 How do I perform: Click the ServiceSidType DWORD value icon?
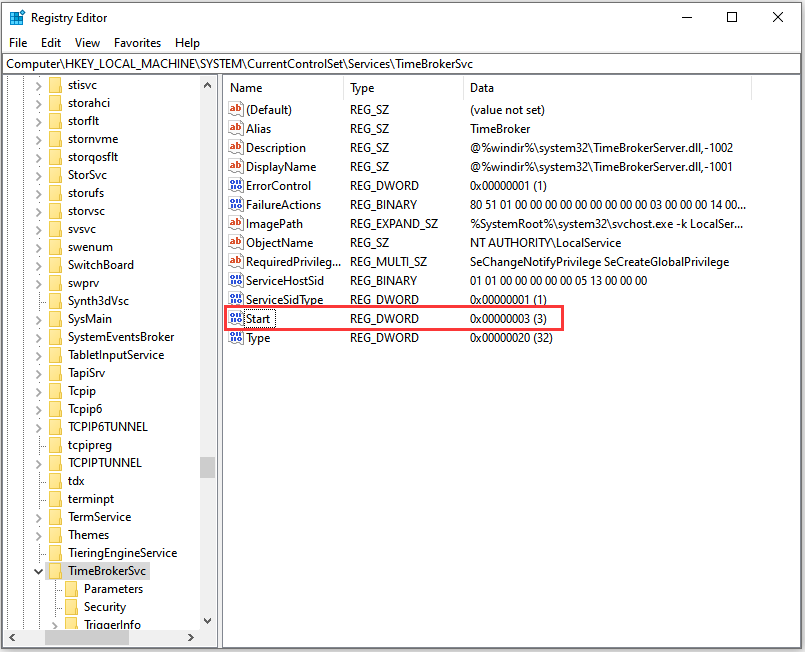pyautogui.click(x=236, y=299)
